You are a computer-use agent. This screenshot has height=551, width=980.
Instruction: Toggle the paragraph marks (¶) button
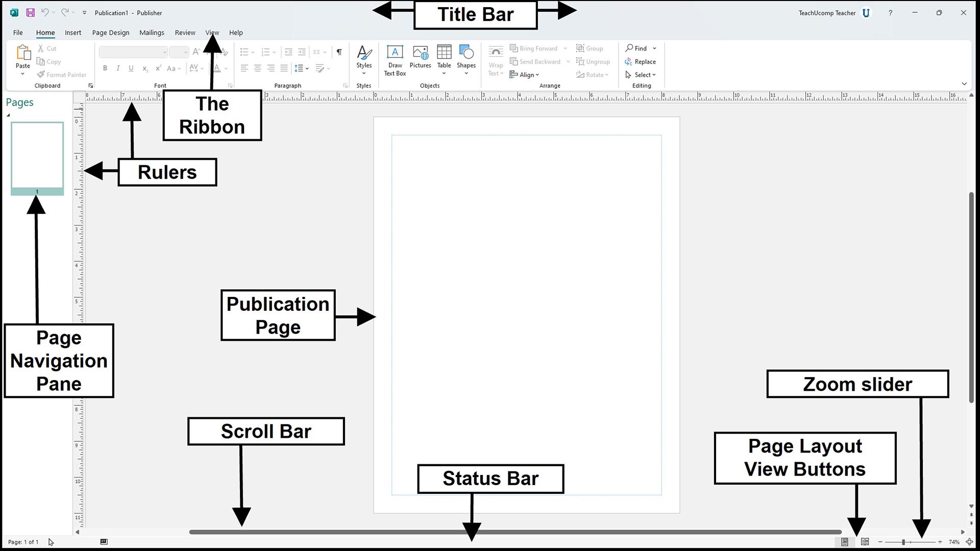click(x=339, y=52)
